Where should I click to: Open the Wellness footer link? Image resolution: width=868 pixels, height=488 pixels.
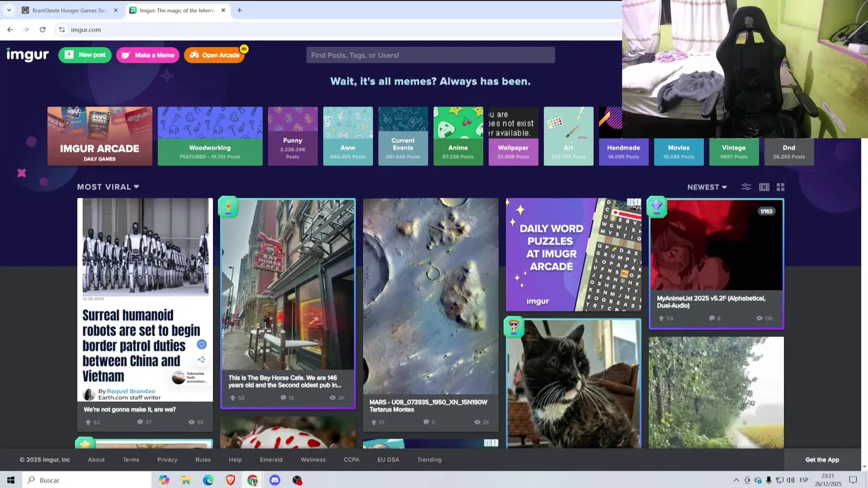tap(313, 460)
